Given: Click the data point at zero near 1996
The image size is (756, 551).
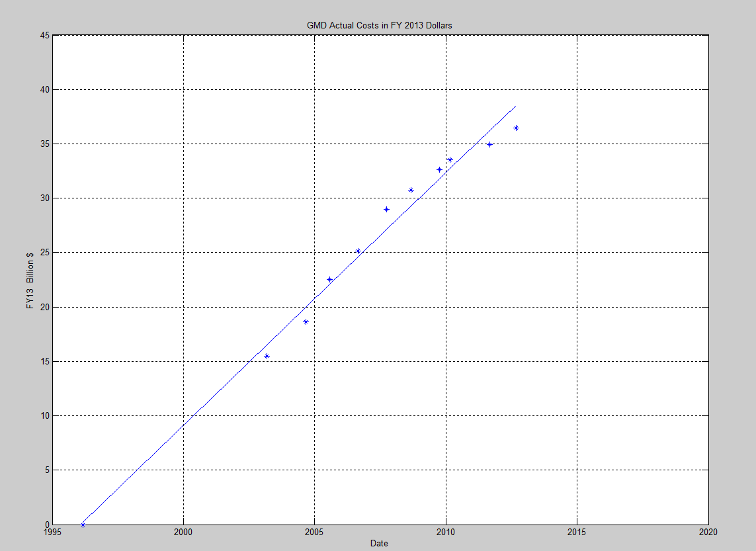Looking at the screenshot, I should 83,525.
